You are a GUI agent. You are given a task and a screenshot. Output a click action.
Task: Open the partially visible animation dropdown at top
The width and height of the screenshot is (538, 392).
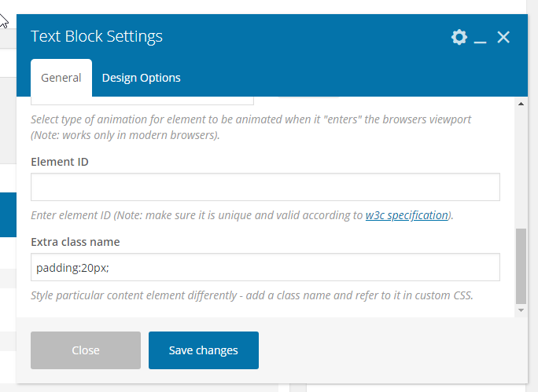142,101
